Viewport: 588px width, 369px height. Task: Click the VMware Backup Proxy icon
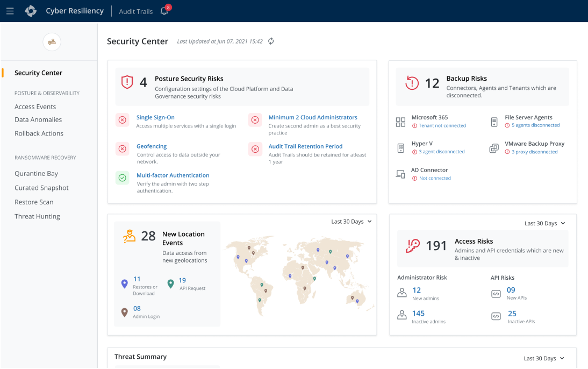point(494,148)
